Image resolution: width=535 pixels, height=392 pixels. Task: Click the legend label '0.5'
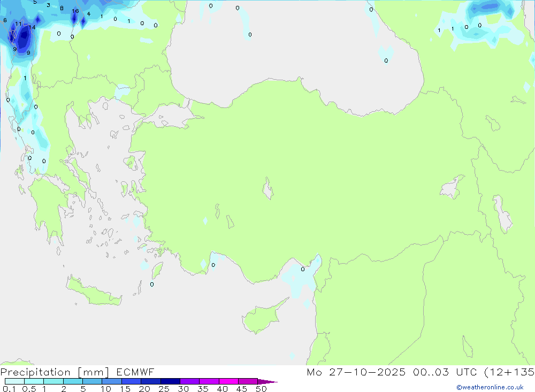point(29,389)
